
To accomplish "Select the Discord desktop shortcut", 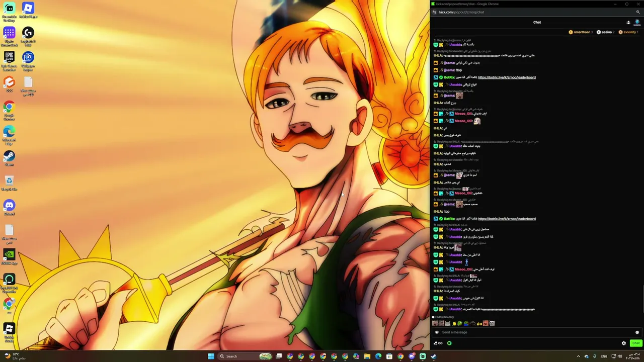I will point(9,208).
